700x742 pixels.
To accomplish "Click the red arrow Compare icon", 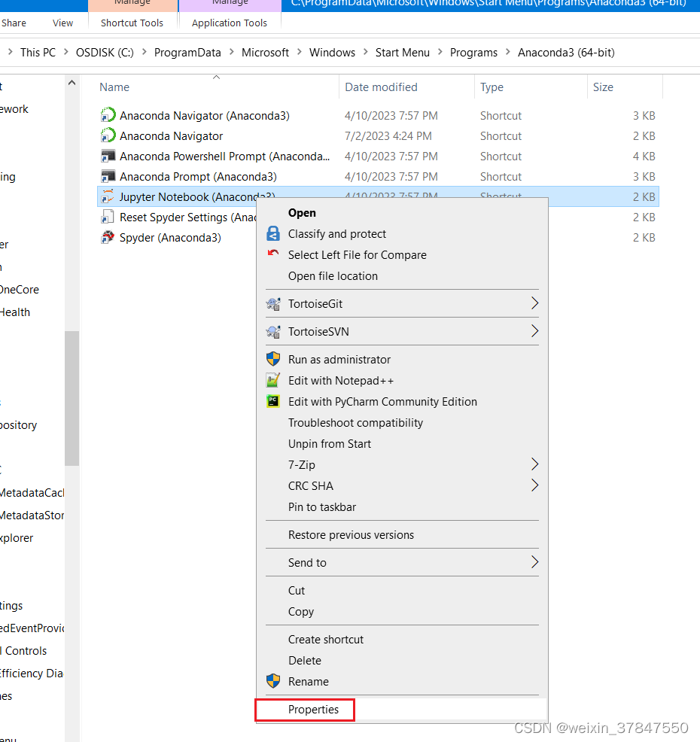I will coord(273,253).
